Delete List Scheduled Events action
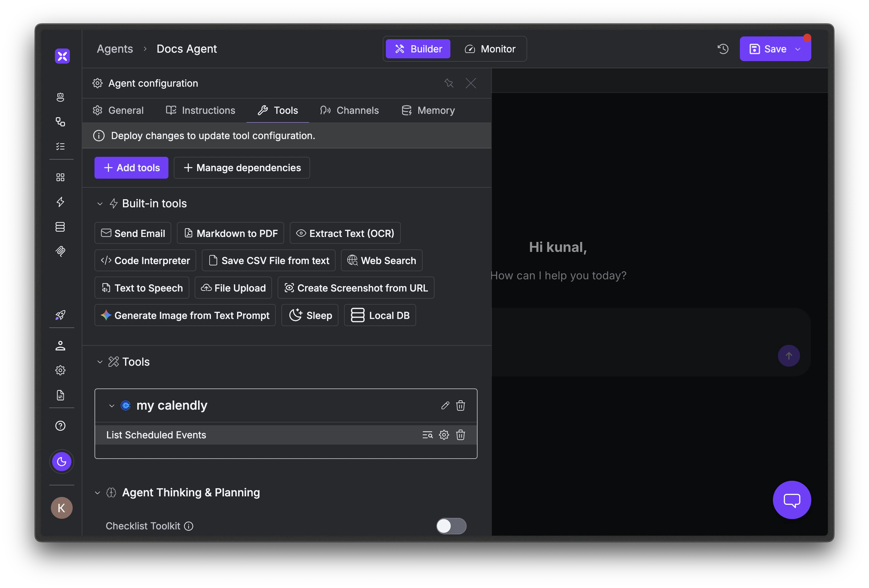Image resolution: width=869 pixels, height=588 pixels. 461,435
